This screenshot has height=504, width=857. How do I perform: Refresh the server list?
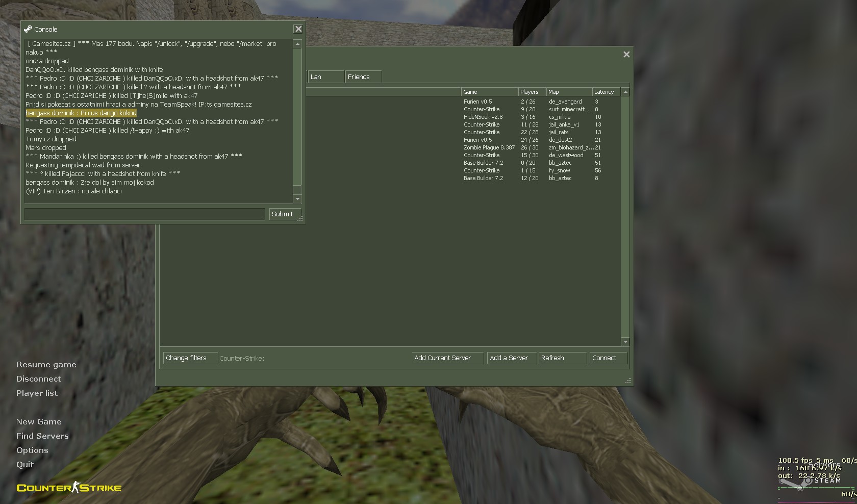click(x=563, y=358)
